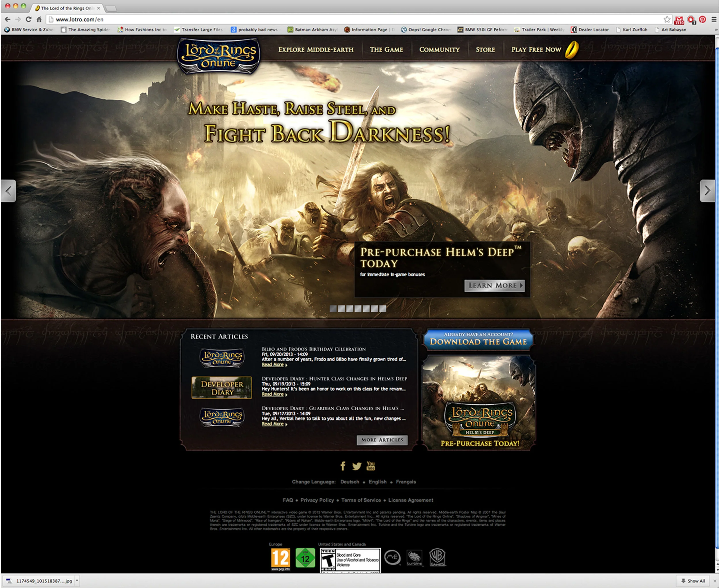Open the Community menu
The height and width of the screenshot is (588, 719).
pyautogui.click(x=439, y=49)
